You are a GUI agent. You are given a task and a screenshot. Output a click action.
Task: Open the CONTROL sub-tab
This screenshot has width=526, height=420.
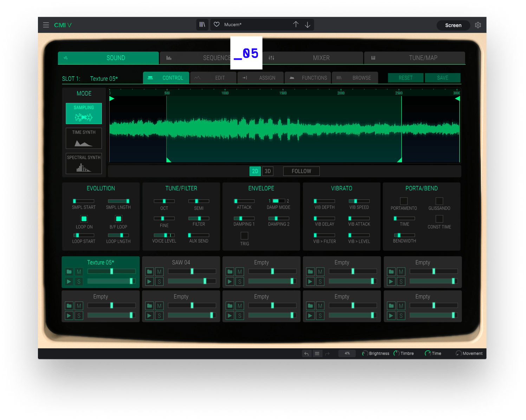(x=166, y=78)
